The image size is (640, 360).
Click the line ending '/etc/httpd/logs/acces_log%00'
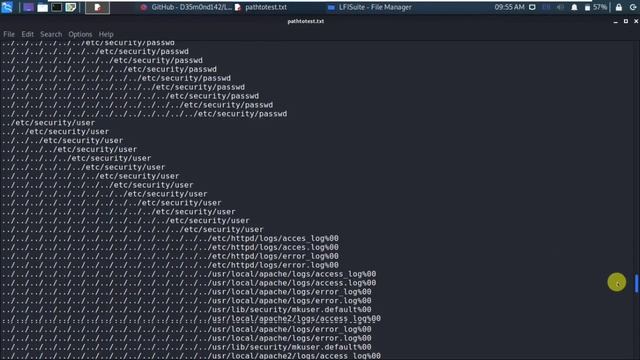(170, 238)
